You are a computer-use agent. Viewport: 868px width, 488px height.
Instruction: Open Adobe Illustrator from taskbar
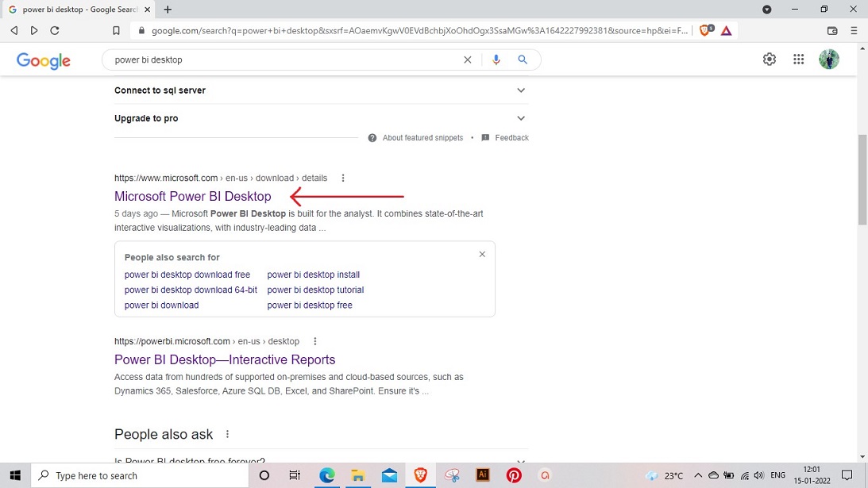[483, 475]
